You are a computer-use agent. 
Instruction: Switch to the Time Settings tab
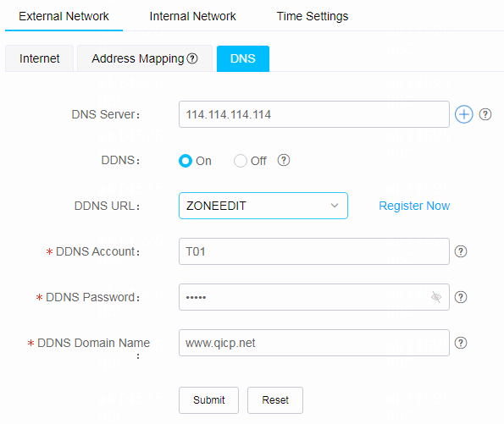[313, 16]
